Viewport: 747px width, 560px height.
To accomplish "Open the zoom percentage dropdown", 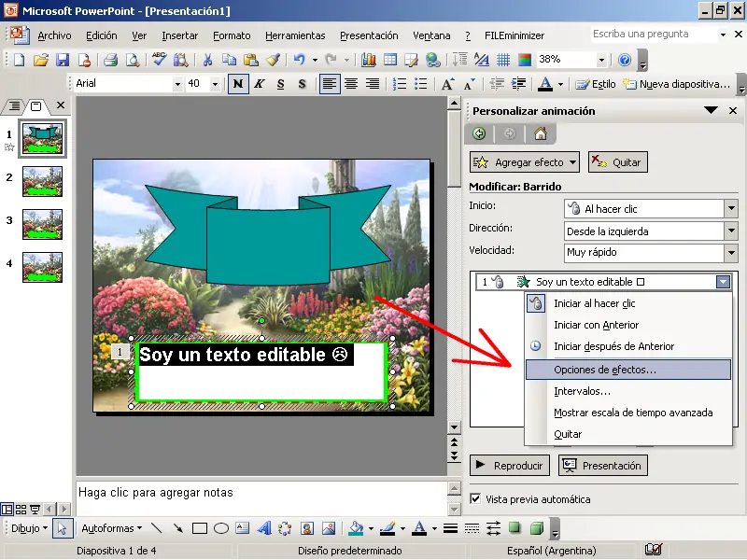I will [601, 60].
